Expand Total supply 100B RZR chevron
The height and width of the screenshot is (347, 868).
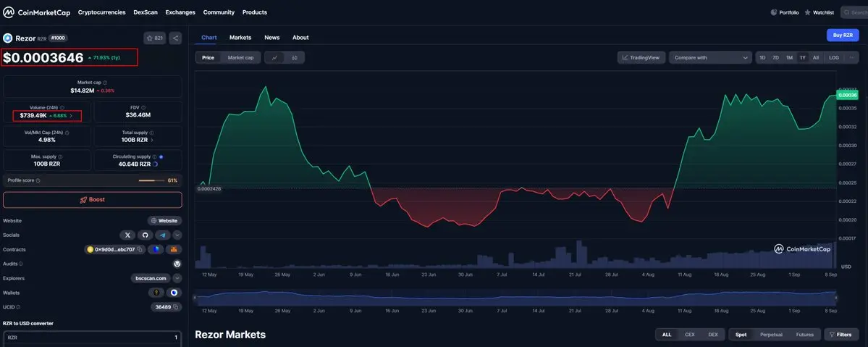[x=152, y=141]
